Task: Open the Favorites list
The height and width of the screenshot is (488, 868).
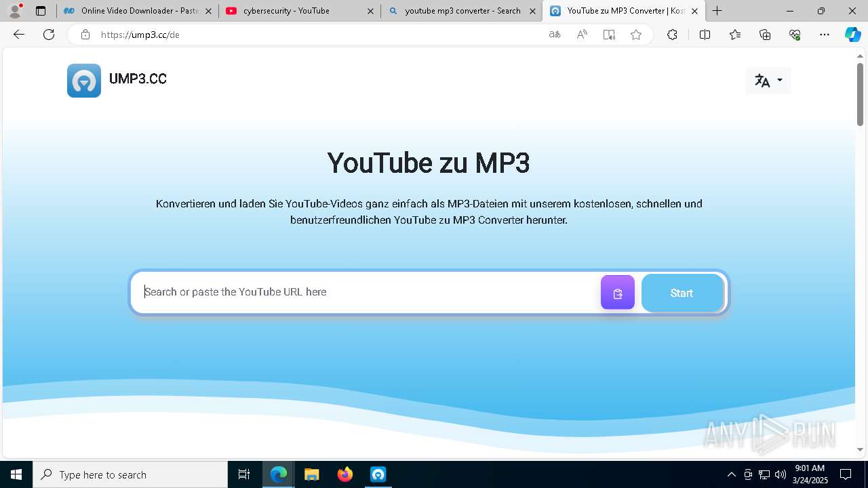Action: (x=735, y=35)
